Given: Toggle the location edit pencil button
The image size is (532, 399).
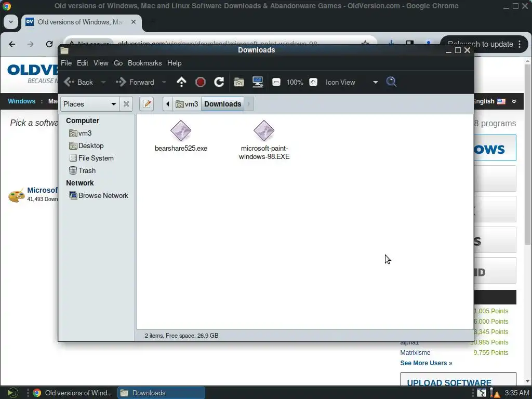Looking at the screenshot, I should (x=147, y=104).
